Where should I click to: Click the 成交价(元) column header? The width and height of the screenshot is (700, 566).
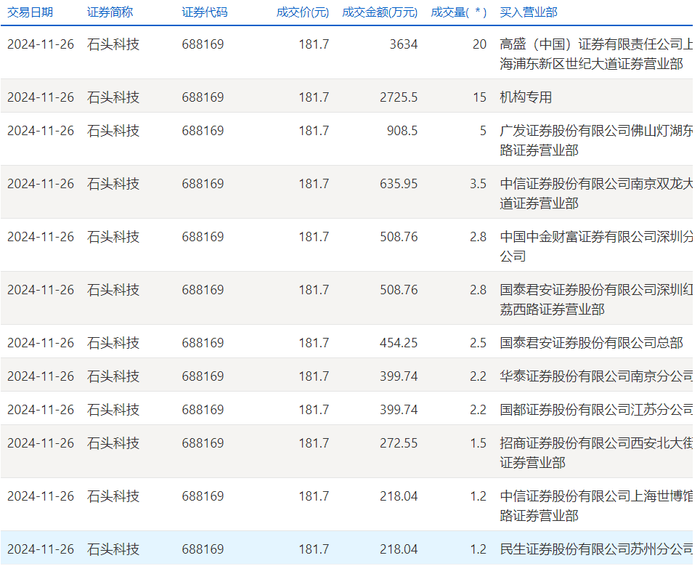point(302,12)
